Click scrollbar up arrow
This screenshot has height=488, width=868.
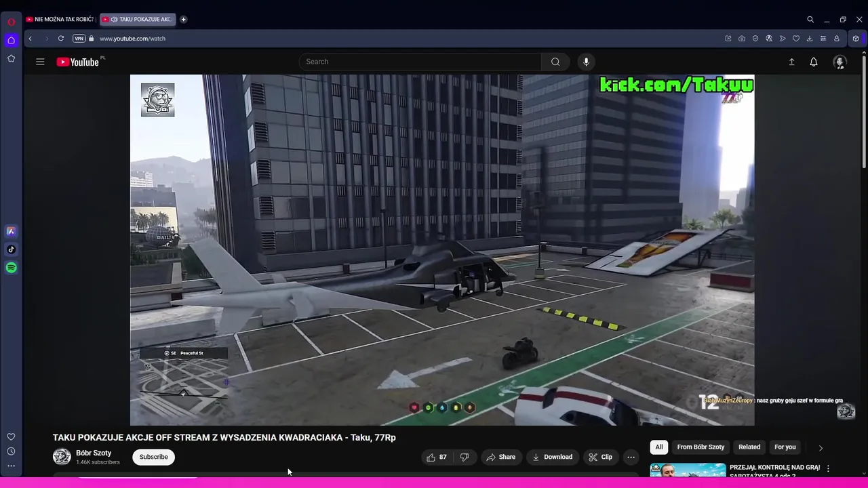(x=864, y=53)
